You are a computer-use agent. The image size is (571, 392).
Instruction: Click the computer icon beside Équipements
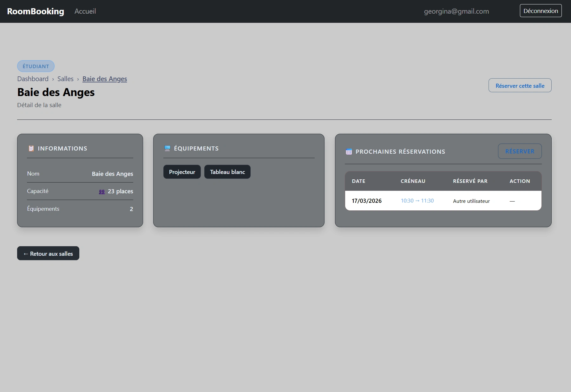pyautogui.click(x=167, y=148)
